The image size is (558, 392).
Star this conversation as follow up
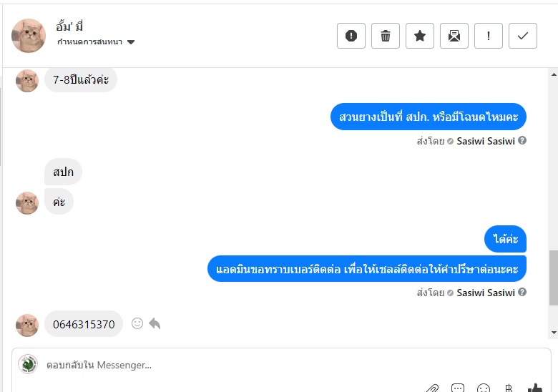click(420, 36)
